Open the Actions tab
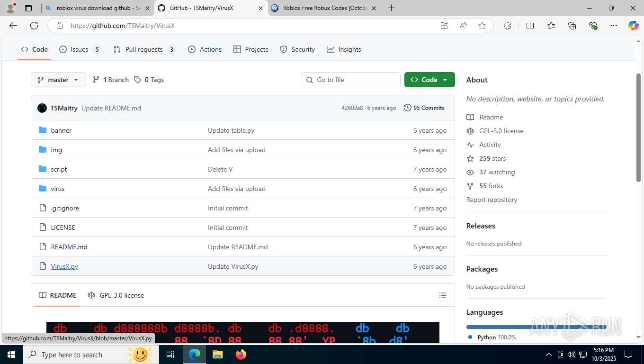Viewport: 644px width, 364px height. (x=205, y=49)
